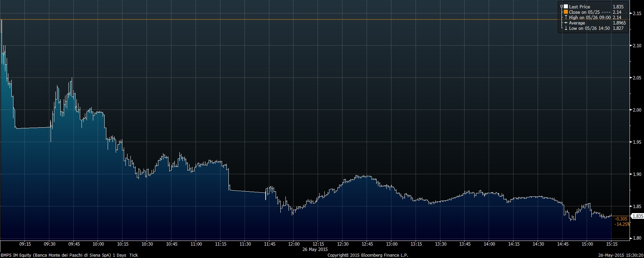Click the orange Close on 05/25 swatch
The height and width of the screenshot is (258, 644).
point(566,12)
